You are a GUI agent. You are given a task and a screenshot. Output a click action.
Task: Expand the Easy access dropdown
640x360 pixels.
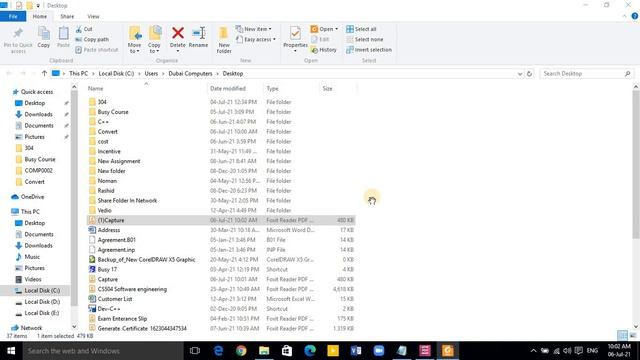pos(256,39)
